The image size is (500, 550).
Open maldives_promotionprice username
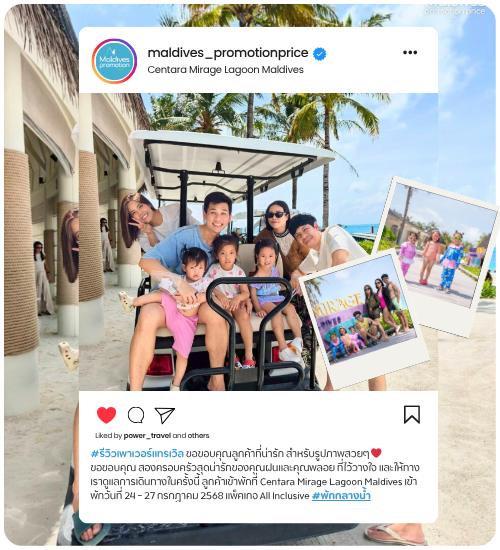pyautogui.click(x=228, y=53)
